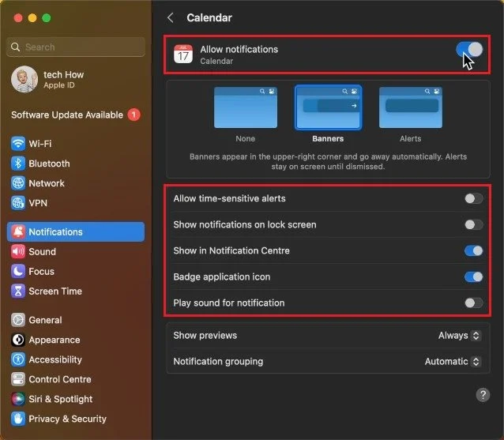Open Show previews Always dropdown
The height and width of the screenshot is (440, 504).
[x=460, y=336]
